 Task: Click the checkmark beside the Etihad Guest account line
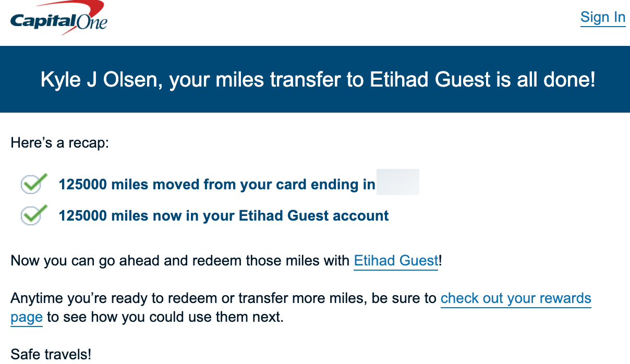(31, 215)
